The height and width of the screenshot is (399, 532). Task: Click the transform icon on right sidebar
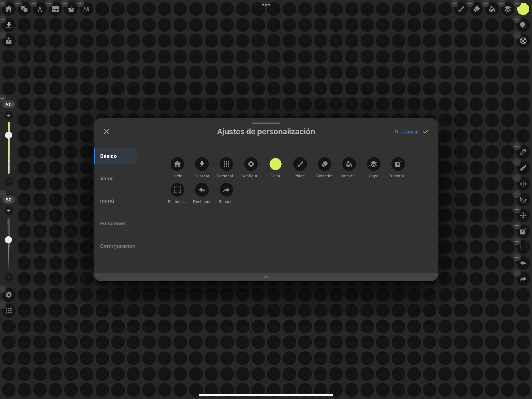pos(523,231)
